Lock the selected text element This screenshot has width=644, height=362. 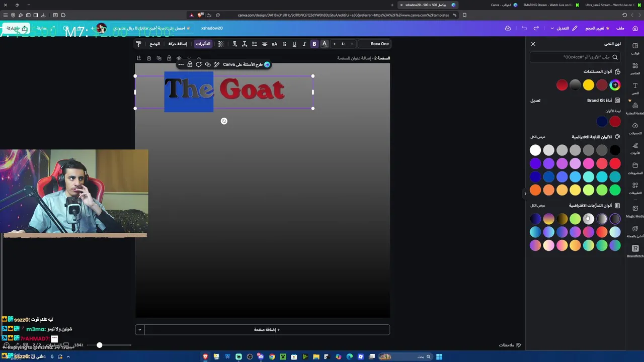(x=190, y=64)
